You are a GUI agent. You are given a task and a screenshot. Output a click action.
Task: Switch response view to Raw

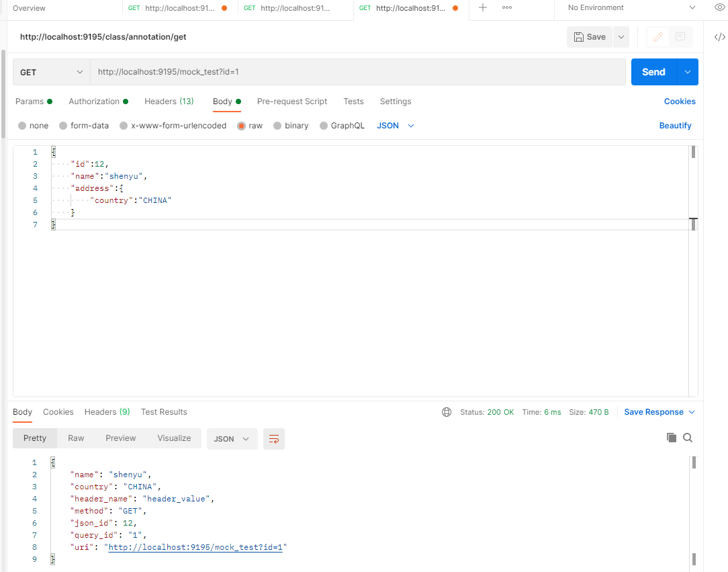click(76, 438)
